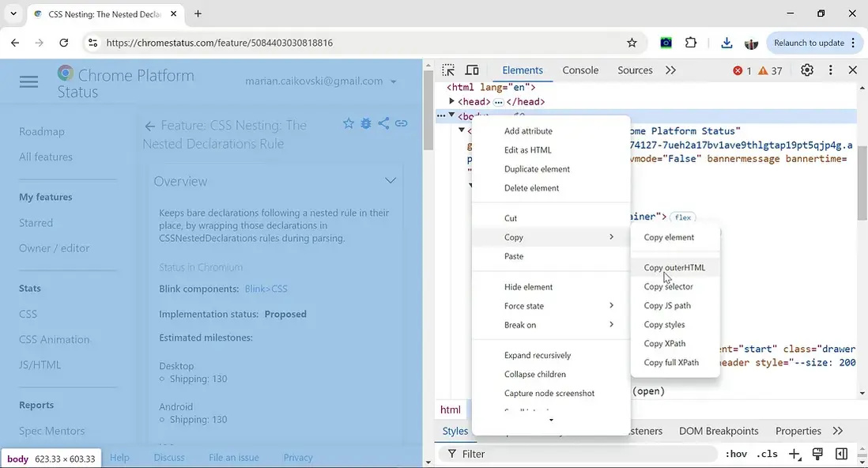Open the CSS Animation stats link
Image resolution: width=868 pixels, height=468 pixels.
point(54,339)
